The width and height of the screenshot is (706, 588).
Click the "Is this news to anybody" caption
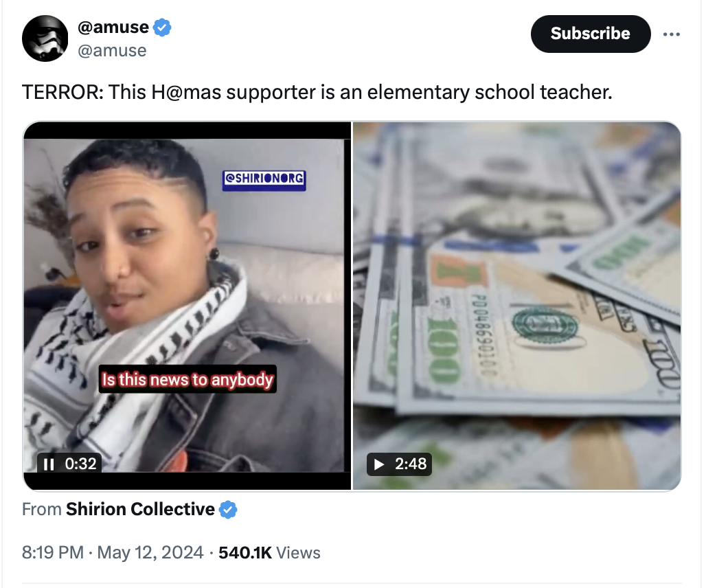[x=187, y=379]
